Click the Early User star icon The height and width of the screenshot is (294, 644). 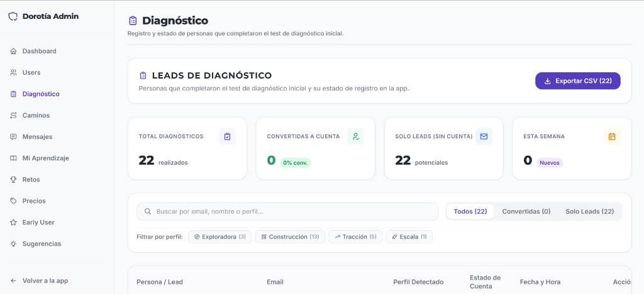[13, 222]
